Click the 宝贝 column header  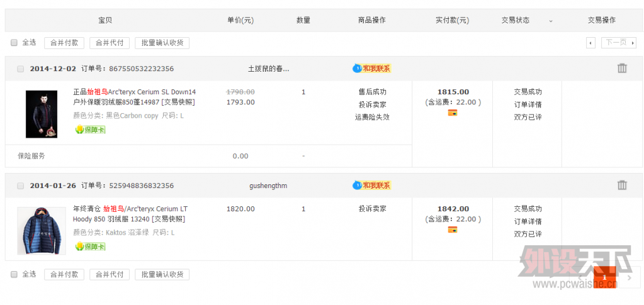(x=105, y=20)
